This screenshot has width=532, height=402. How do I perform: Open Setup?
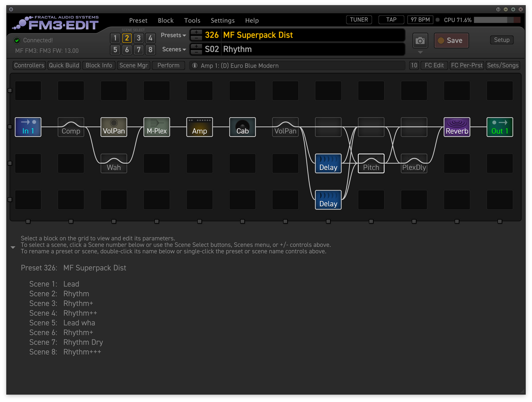(502, 40)
